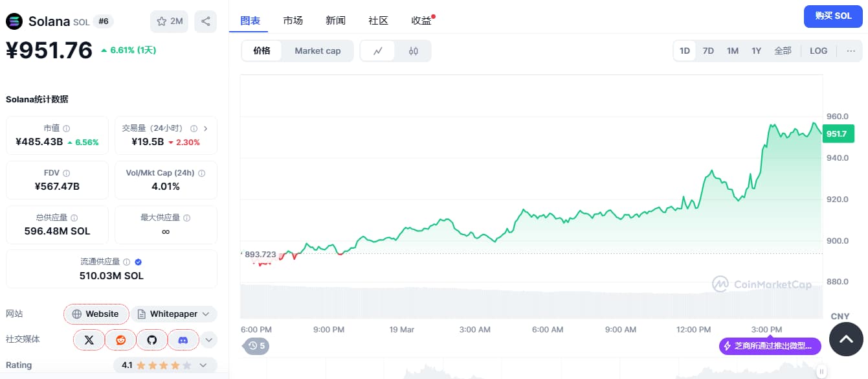Open Solana X (Twitter) profile
Image resolution: width=868 pixels, height=379 pixels.
[x=89, y=339]
